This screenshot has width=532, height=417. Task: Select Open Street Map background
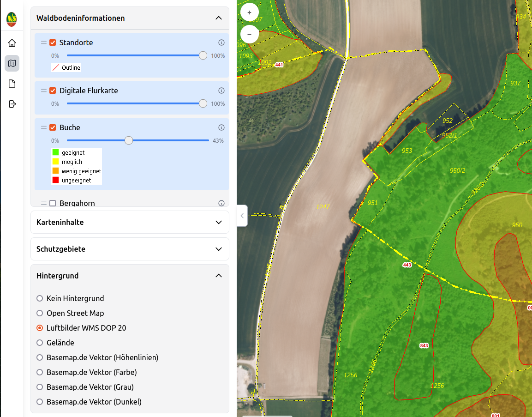pos(40,313)
